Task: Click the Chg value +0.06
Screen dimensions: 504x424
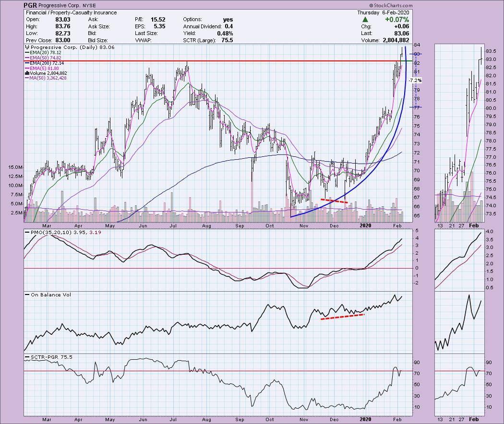Action: (x=402, y=27)
